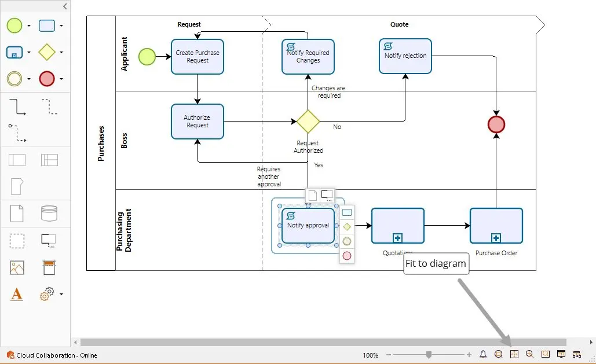This screenshot has width=596, height=364.
Task: Click the zoom slider handle
Action: point(429,355)
